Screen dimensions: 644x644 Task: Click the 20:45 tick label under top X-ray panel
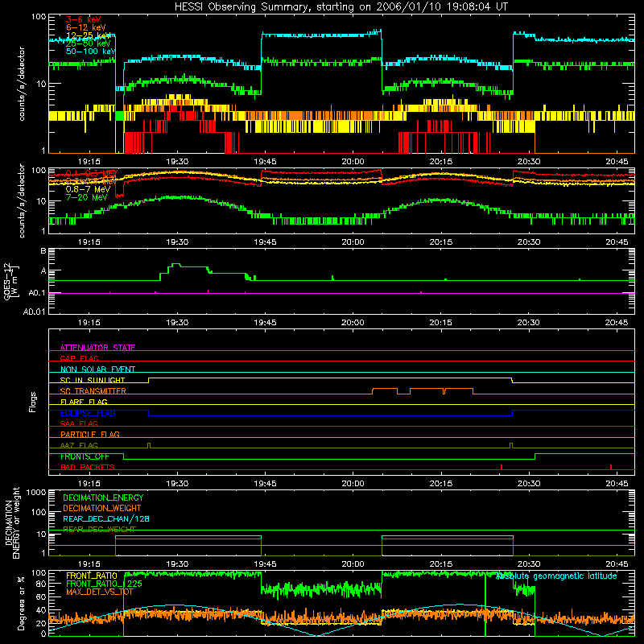pyautogui.click(x=617, y=162)
